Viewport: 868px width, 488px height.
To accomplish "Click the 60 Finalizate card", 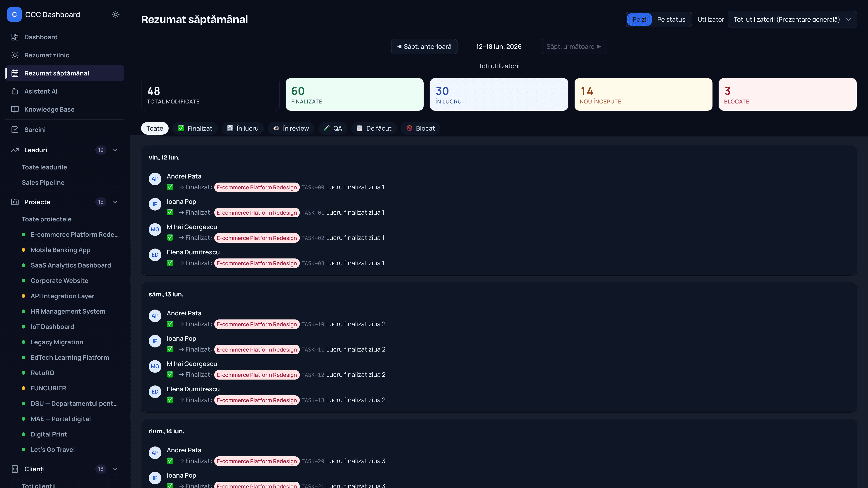I will click(x=354, y=95).
